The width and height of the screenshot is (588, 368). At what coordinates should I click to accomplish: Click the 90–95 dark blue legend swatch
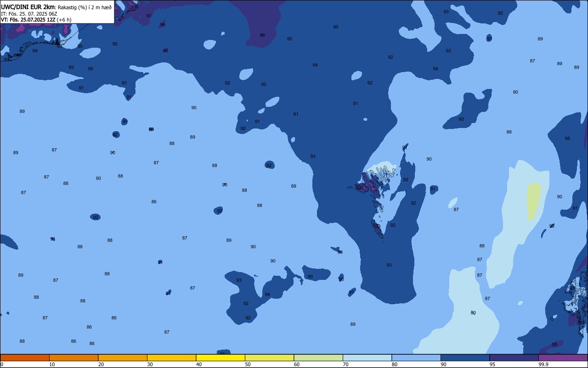tap(465, 357)
